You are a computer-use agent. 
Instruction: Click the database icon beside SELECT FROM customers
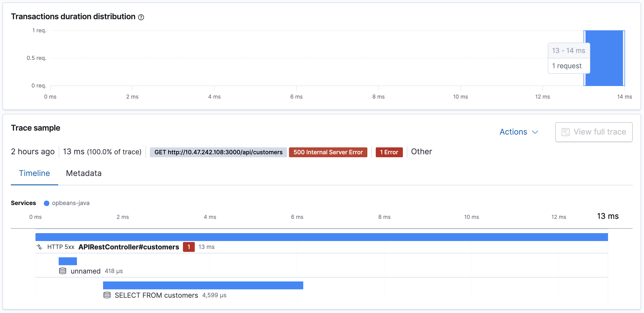107,295
